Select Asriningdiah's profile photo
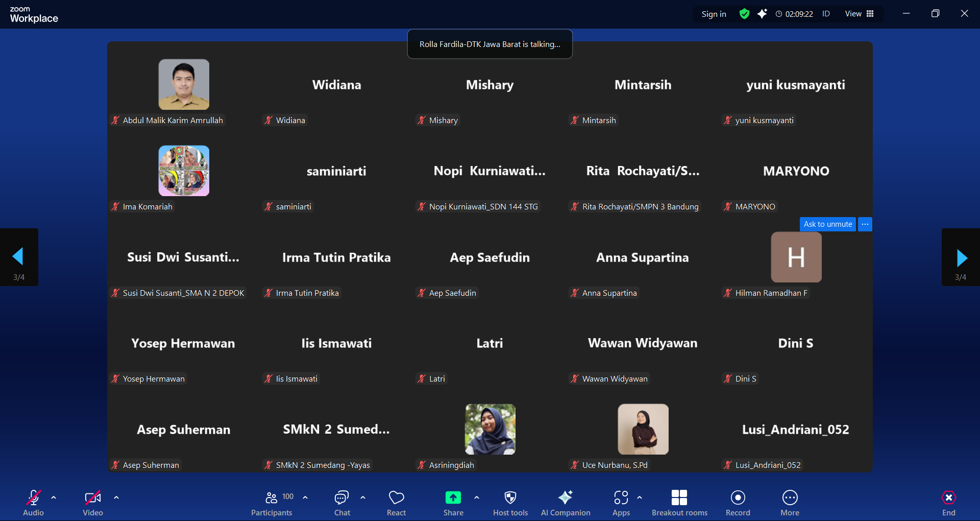The image size is (980, 521). [490, 429]
